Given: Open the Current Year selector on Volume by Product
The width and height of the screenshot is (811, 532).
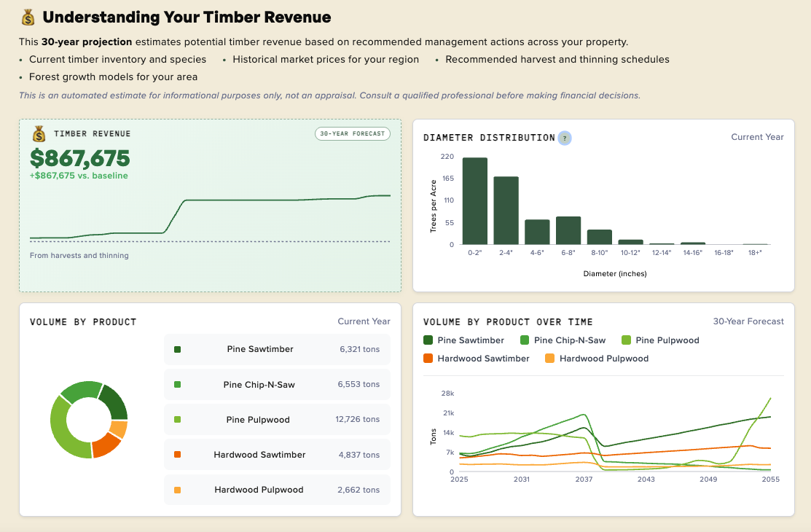Looking at the screenshot, I should [364, 321].
